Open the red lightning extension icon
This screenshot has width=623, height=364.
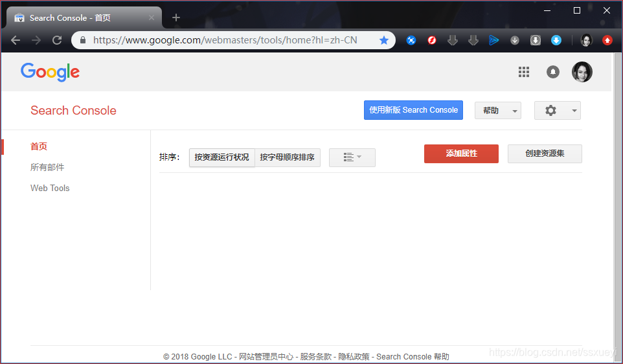432,40
